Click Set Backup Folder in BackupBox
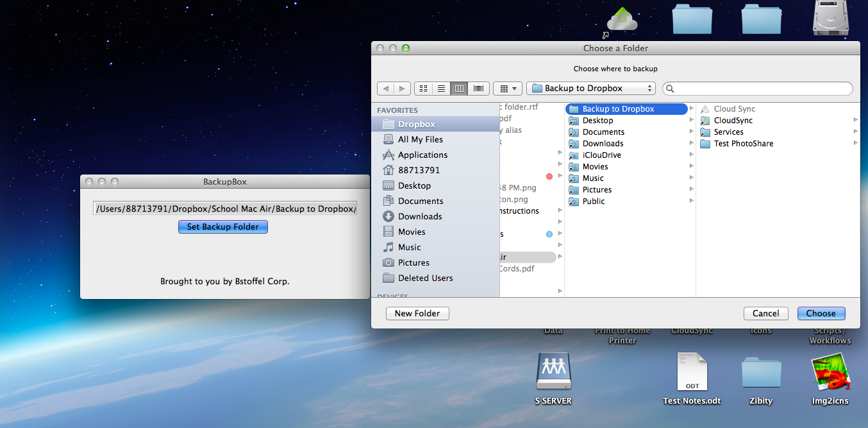The image size is (868, 428). 223,227
